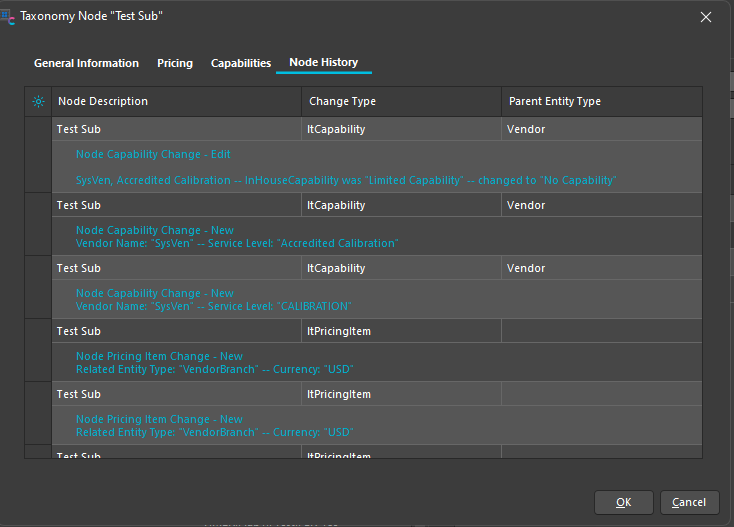Select the Node History tab

323,63
